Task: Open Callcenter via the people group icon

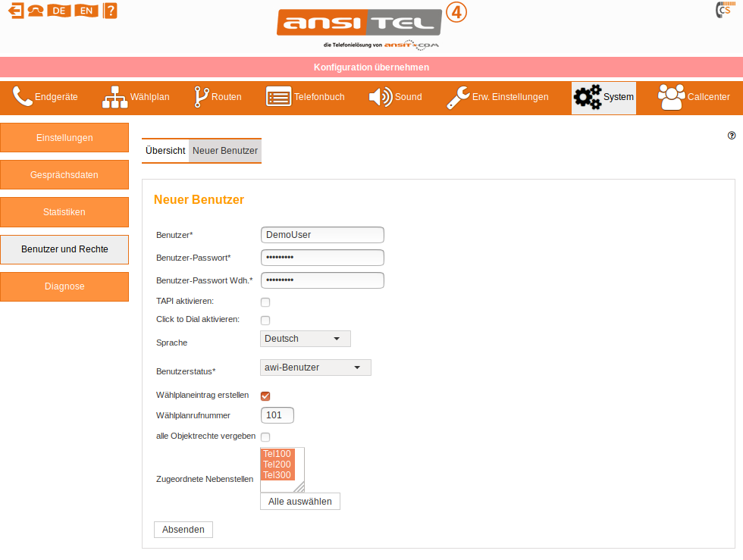Action: click(670, 97)
